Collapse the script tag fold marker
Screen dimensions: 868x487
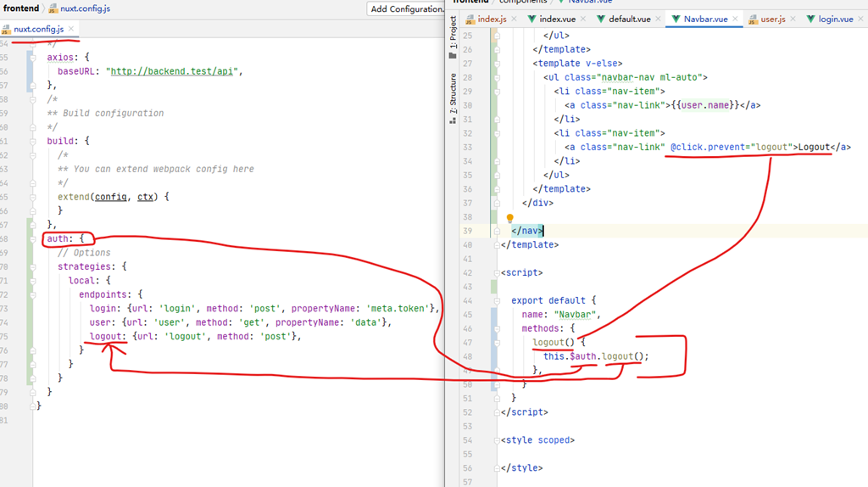coord(497,273)
